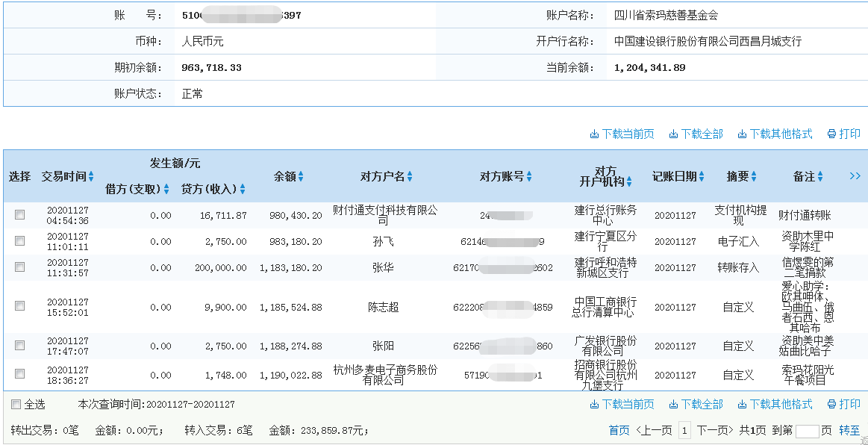Click the download icon beside 下载全部
Image resolution: width=868 pixels, height=445 pixels.
(673, 134)
